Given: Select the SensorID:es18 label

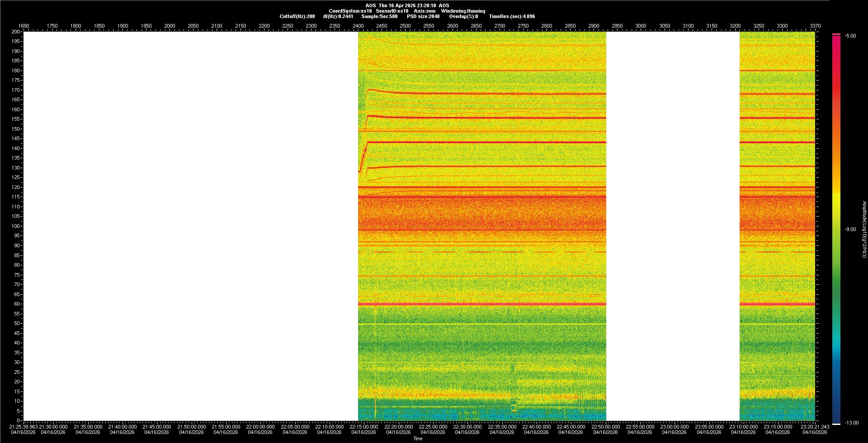Looking at the screenshot, I should pyautogui.click(x=392, y=11).
